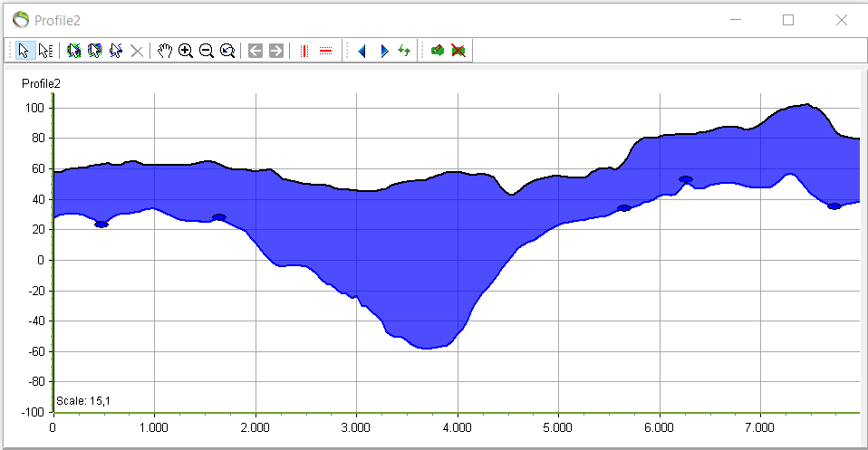Click the gray X delete icon
Image resolution: width=868 pixels, height=450 pixels.
coord(137,51)
